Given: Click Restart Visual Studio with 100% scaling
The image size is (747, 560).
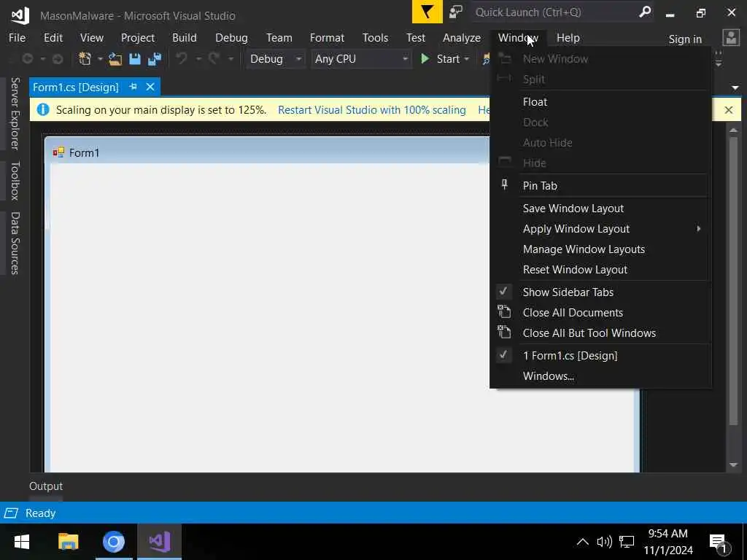Looking at the screenshot, I should [371, 110].
